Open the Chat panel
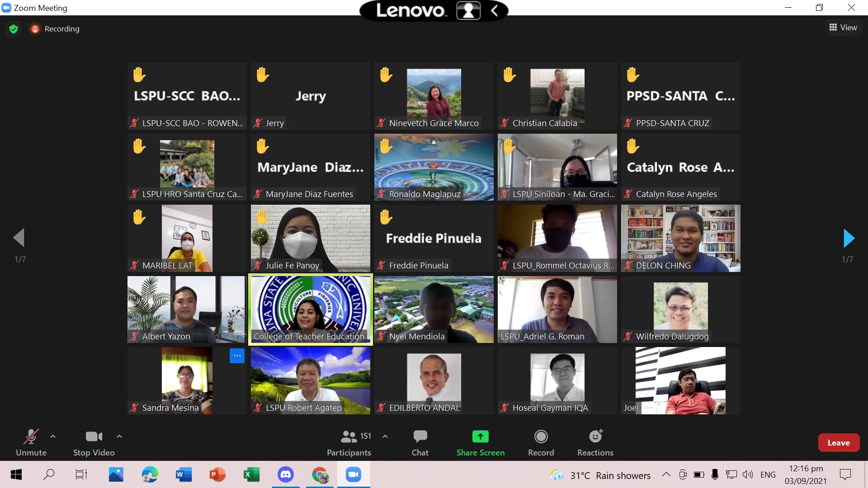868x488 pixels. point(420,443)
